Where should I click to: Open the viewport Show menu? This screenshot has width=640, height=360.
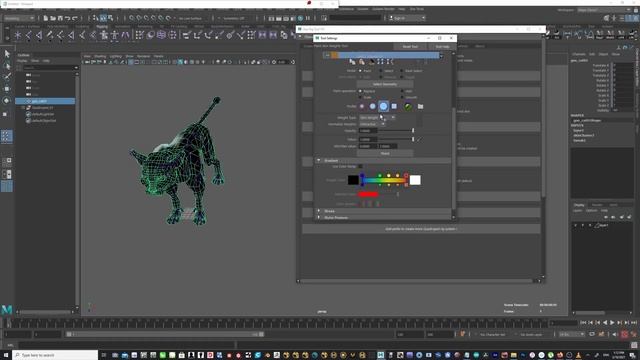click(x=129, y=56)
